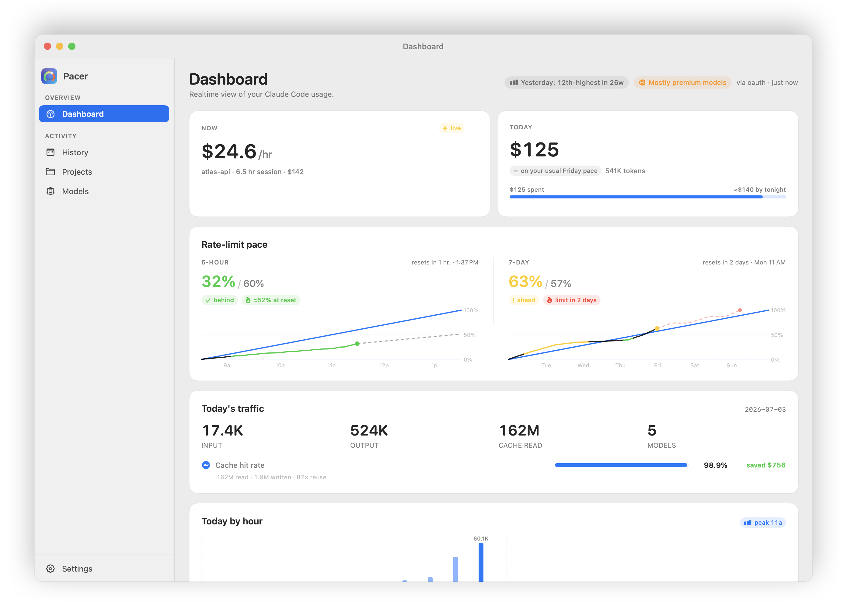Click the 'peak 11a' badge
The height and width of the screenshot is (616, 847).
pos(763,523)
